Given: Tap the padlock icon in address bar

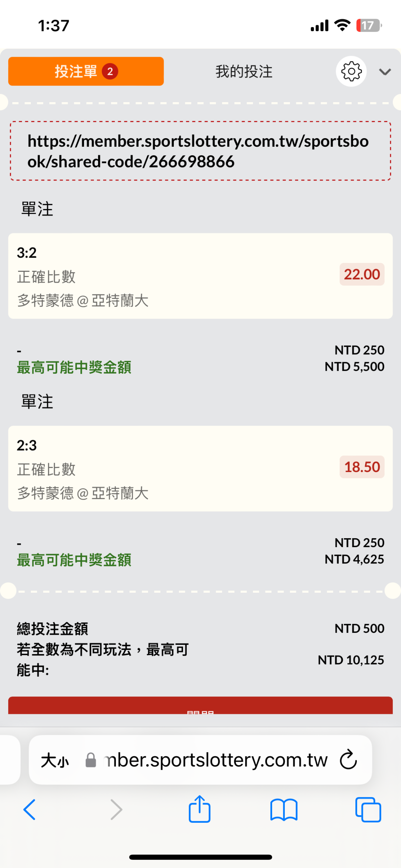Looking at the screenshot, I should [91, 760].
